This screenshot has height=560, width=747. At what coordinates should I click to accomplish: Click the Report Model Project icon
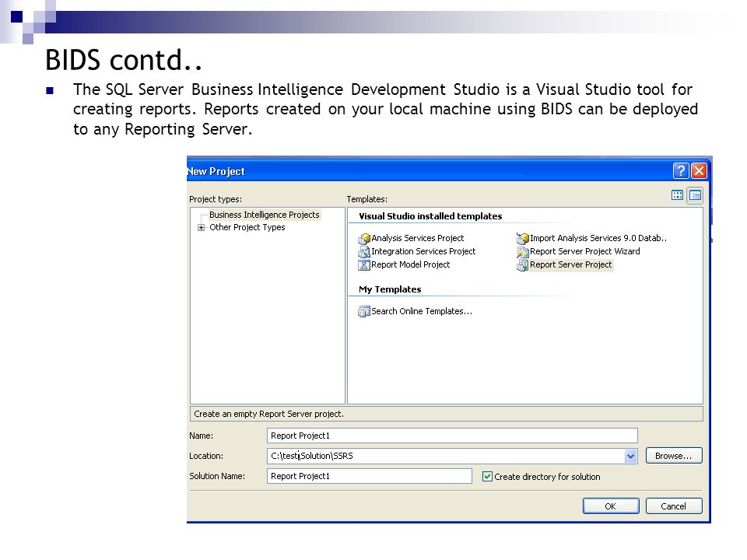coord(364,264)
